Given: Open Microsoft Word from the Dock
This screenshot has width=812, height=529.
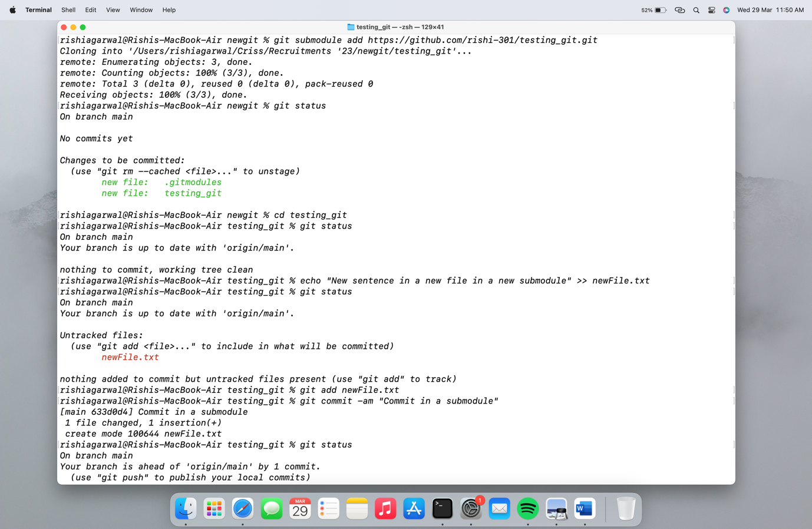Looking at the screenshot, I should (x=584, y=508).
